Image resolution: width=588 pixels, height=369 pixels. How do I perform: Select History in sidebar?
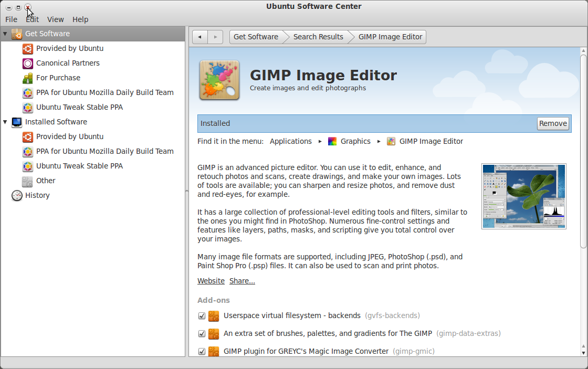tap(37, 195)
